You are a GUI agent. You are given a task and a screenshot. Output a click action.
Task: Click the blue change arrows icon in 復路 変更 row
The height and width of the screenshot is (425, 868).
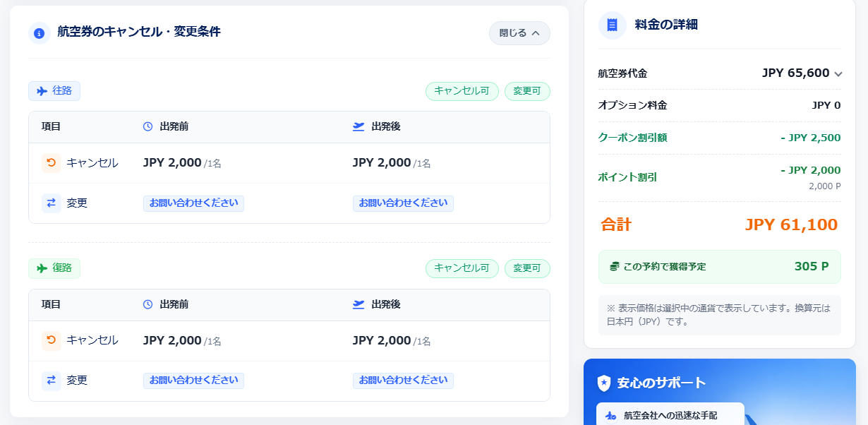pos(51,381)
